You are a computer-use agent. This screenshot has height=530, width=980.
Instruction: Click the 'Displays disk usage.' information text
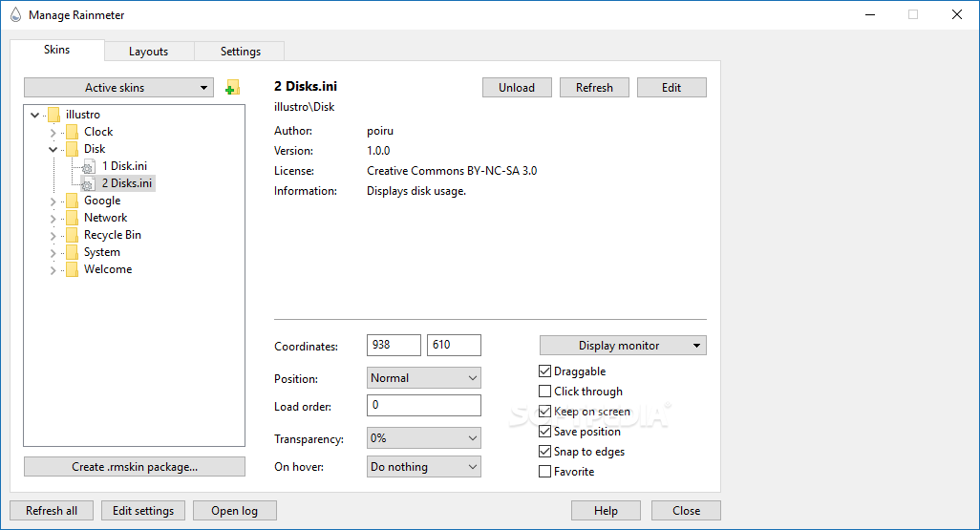(416, 191)
